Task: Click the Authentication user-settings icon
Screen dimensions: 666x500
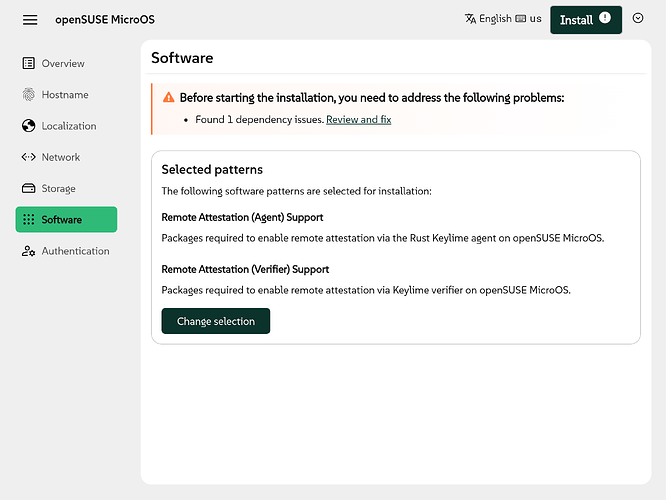Action: point(29,251)
